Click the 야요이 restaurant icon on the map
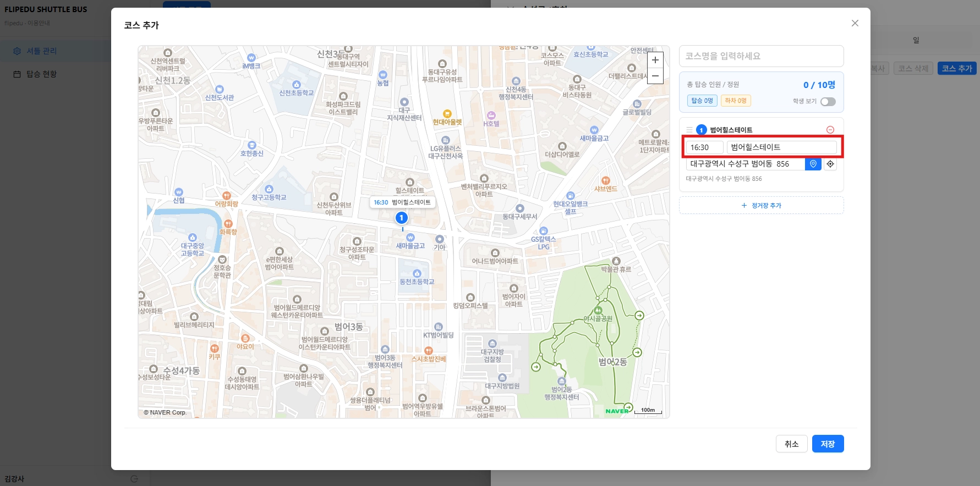Viewport: 980px width, 486px height. pos(245,338)
